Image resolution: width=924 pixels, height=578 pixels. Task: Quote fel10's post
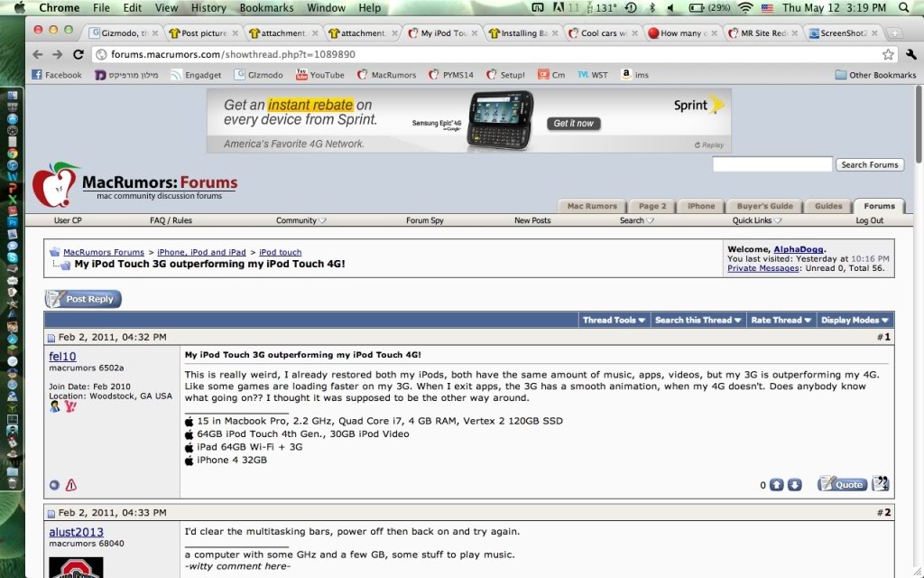[842, 484]
